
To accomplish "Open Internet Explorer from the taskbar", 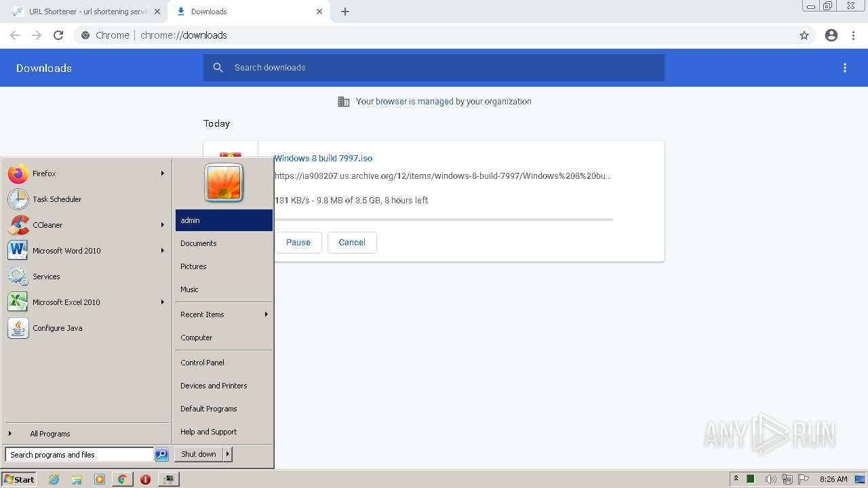I will (54, 479).
